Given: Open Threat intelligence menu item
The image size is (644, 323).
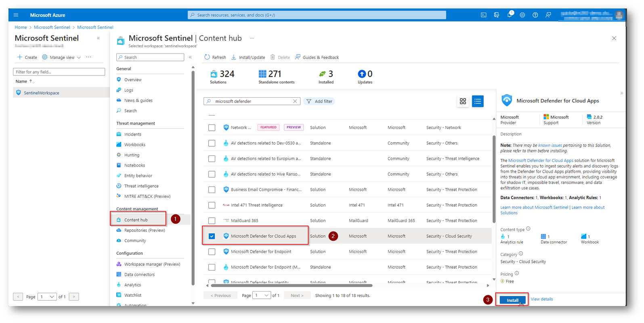Looking at the screenshot, I should (x=141, y=186).
